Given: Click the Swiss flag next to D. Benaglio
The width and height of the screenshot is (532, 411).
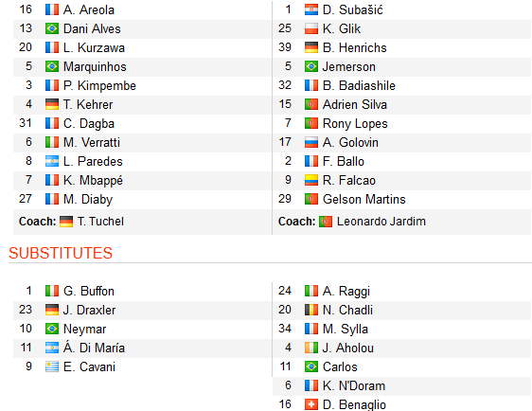Looking at the screenshot, I should click(311, 404).
